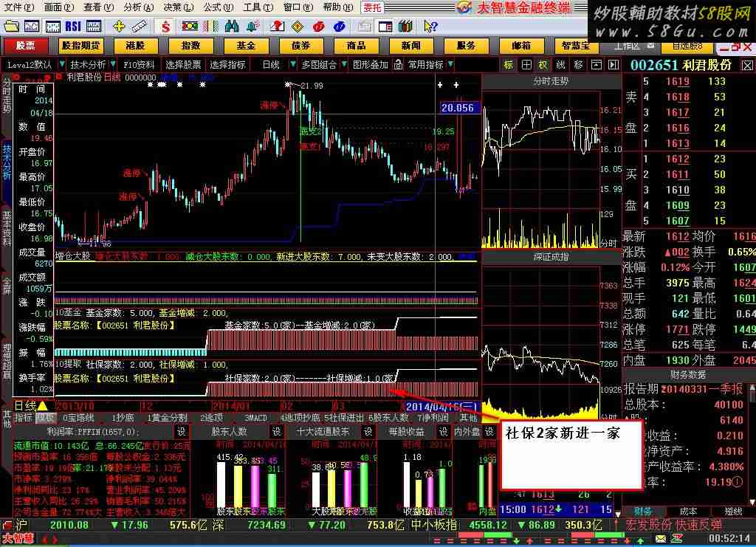Open the 技术分析 dropdown arrow

(113, 64)
